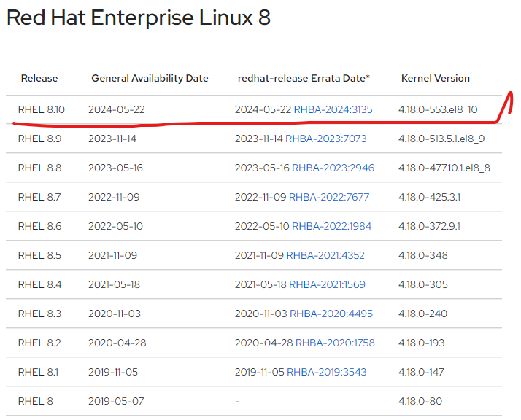
Task: Click the Release column header
Action: click(39, 78)
